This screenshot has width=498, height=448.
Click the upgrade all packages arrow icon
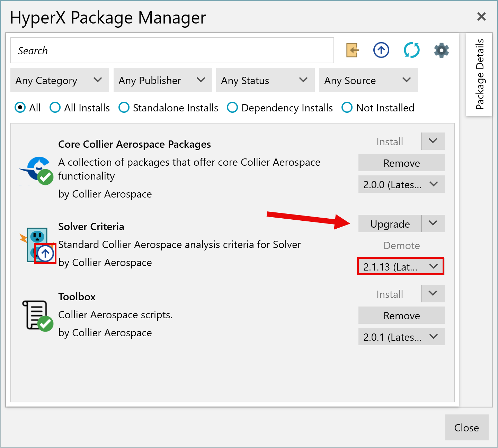tap(381, 50)
